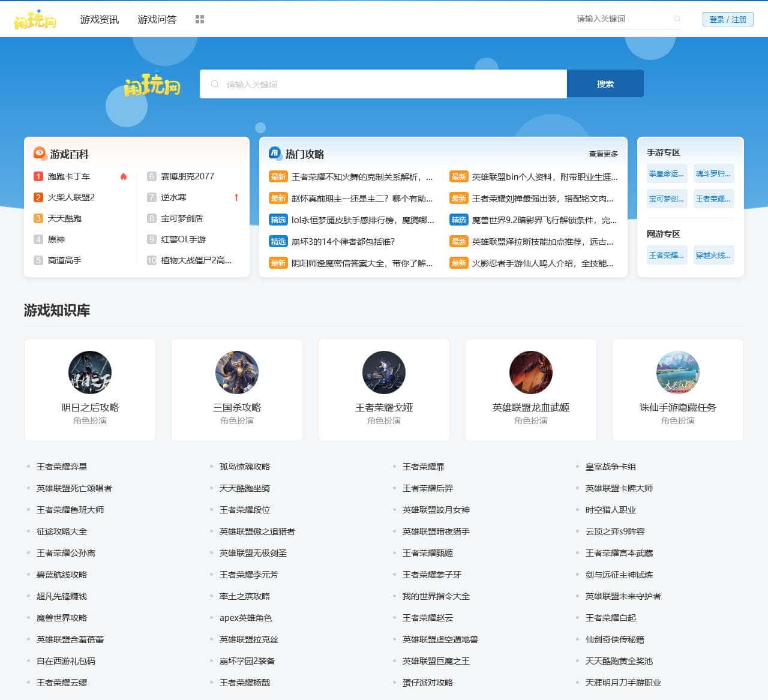Screen dimensions: 768x700
Task: Open the 英雄联盟死亡颂唱者 link
Action: (74, 488)
